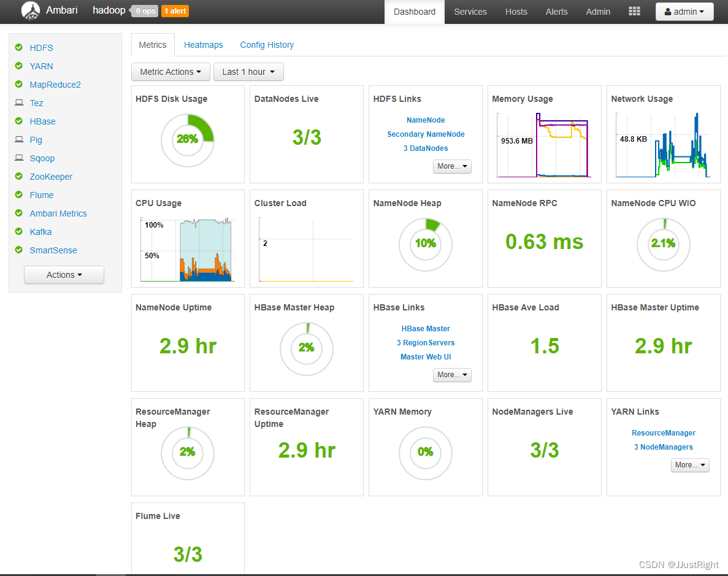Click the SmartSense green status icon

(x=19, y=250)
